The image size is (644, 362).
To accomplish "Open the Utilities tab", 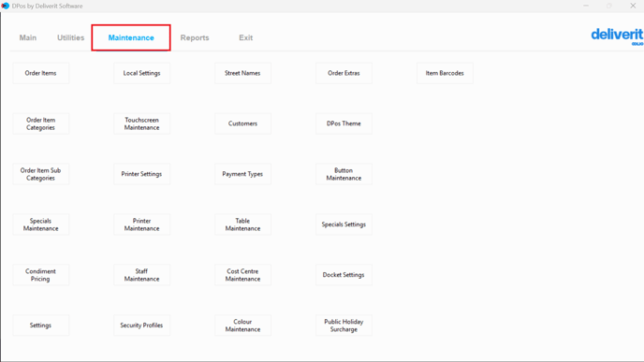I will [x=70, y=37].
